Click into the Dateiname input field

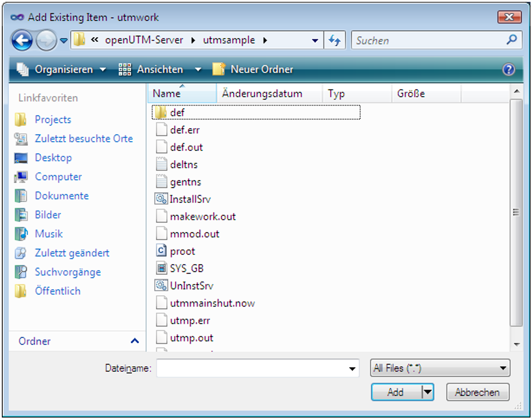pos(252,368)
